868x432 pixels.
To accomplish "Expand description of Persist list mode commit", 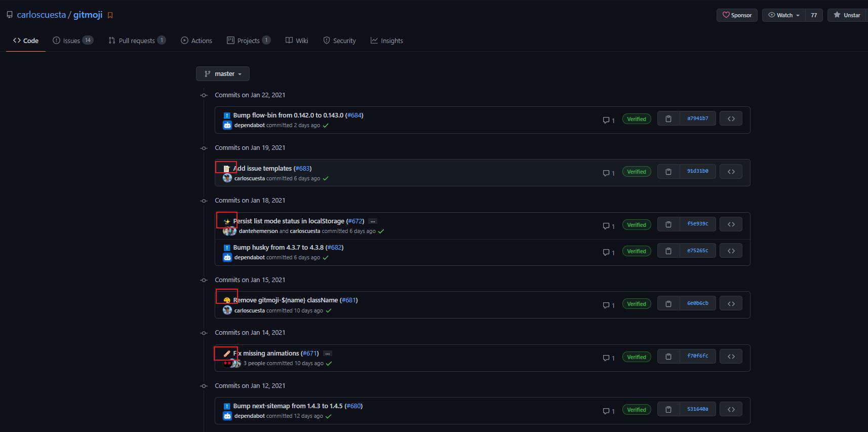I will point(373,221).
